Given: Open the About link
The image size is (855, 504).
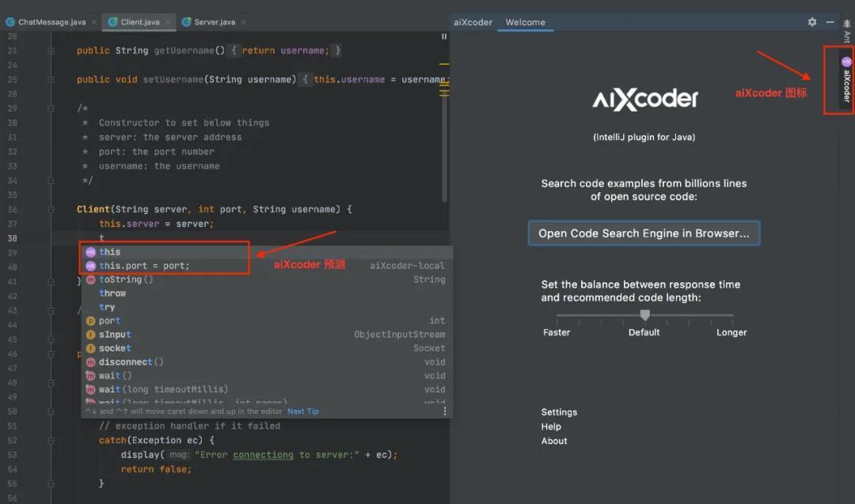Looking at the screenshot, I should [x=554, y=441].
